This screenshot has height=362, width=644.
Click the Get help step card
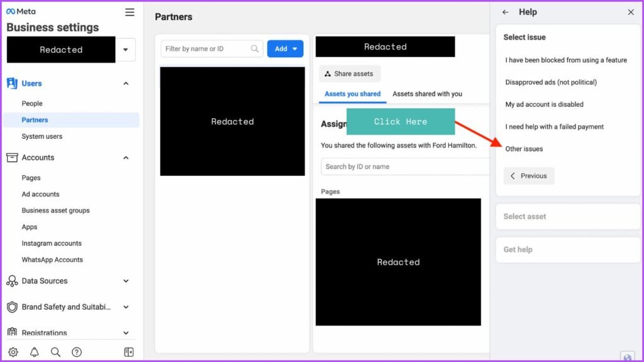568,250
